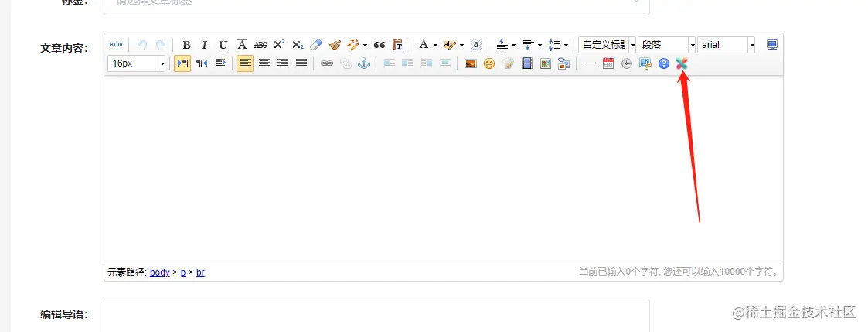Open the highlight color picker arrow
Image resolution: width=868 pixels, height=332 pixels.
point(461,46)
